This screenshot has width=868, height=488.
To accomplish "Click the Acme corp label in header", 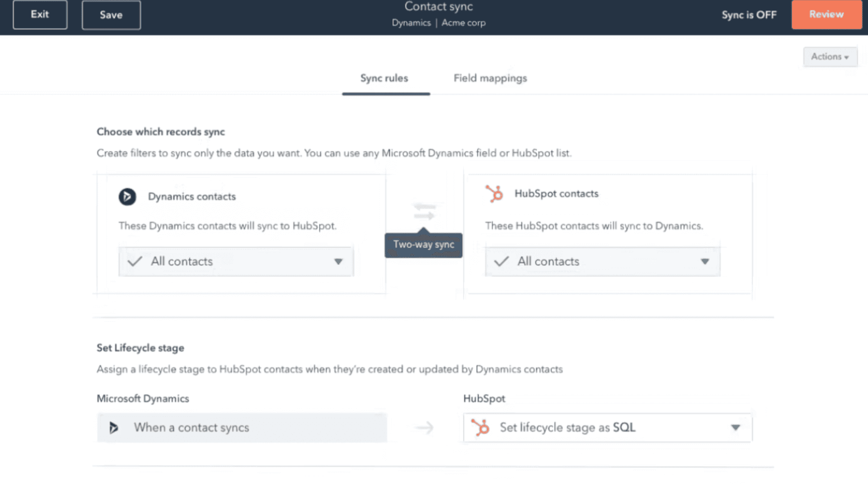I will [463, 23].
